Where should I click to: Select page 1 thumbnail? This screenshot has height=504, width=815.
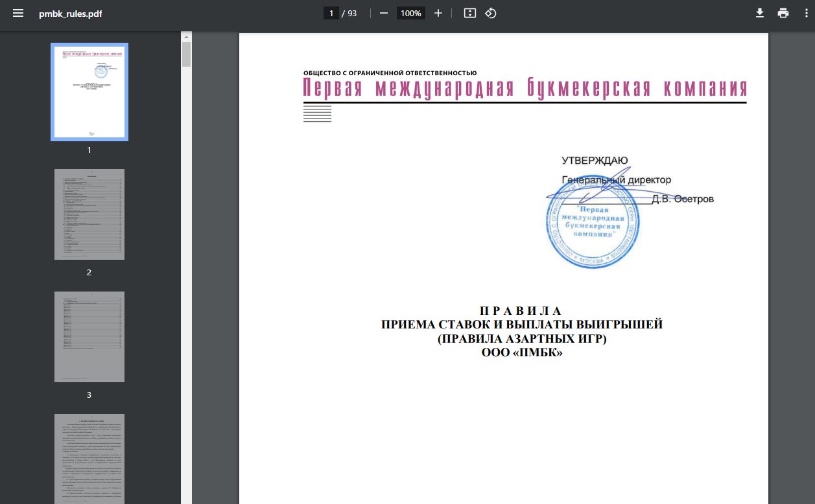89,91
